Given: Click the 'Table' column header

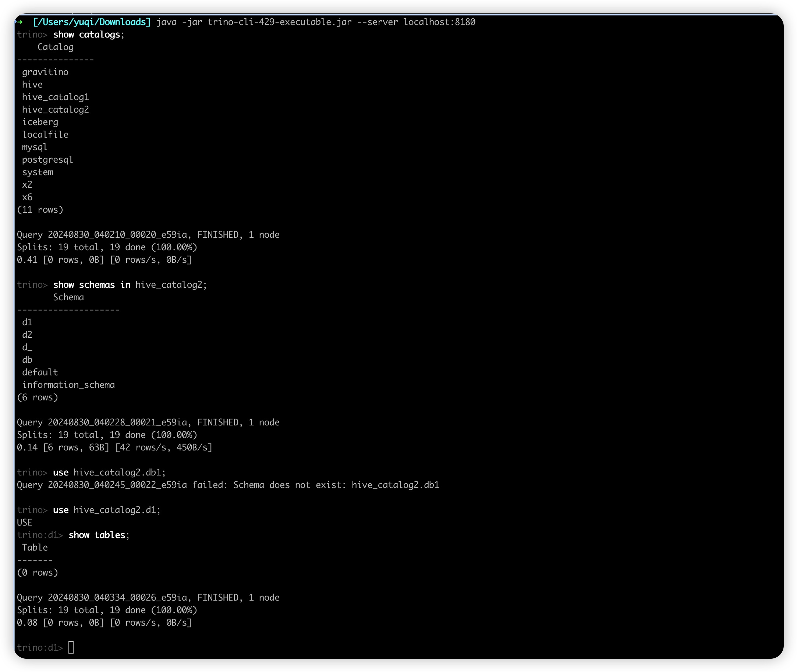Looking at the screenshot, I should [x=35, y=548].
